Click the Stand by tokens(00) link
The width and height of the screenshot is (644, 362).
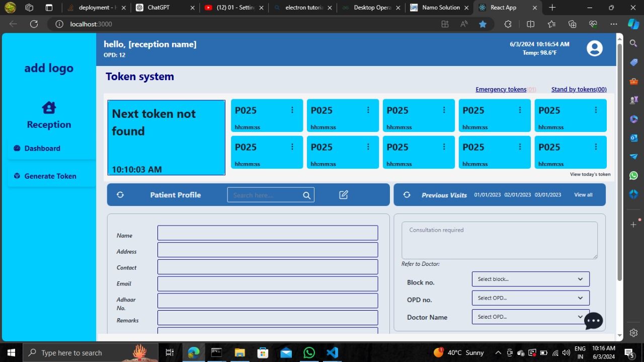[579, 89]
